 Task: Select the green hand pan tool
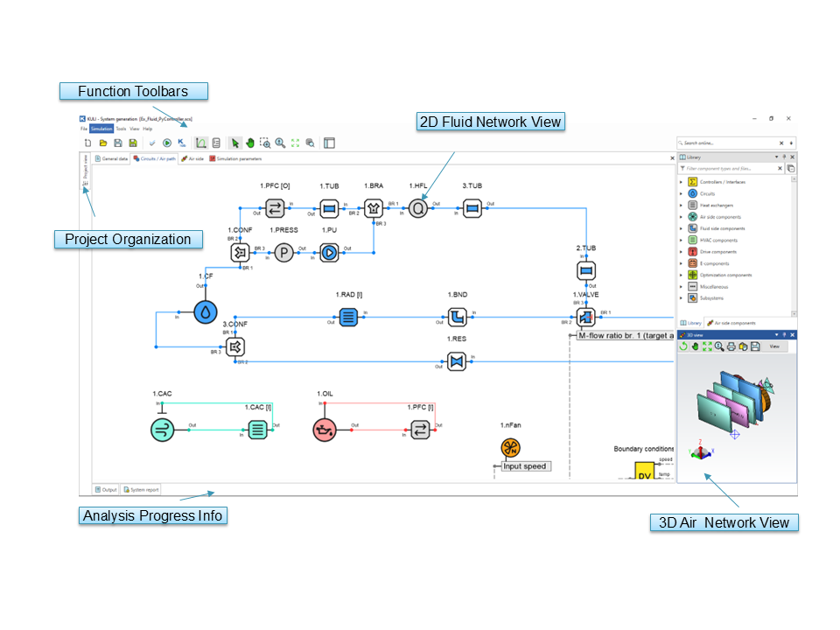pyautogui.click(x=250, y=143)
